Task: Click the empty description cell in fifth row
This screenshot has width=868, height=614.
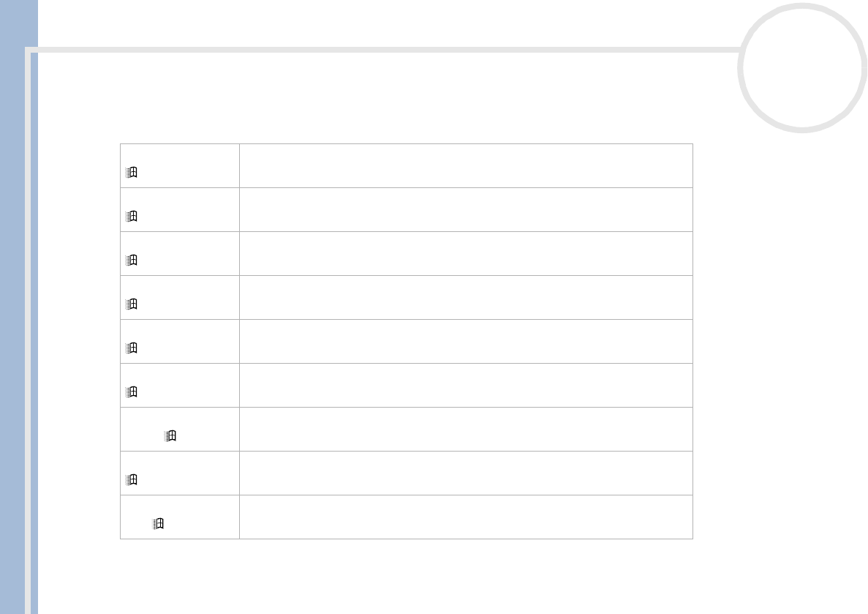Action: tap(466, 341)
